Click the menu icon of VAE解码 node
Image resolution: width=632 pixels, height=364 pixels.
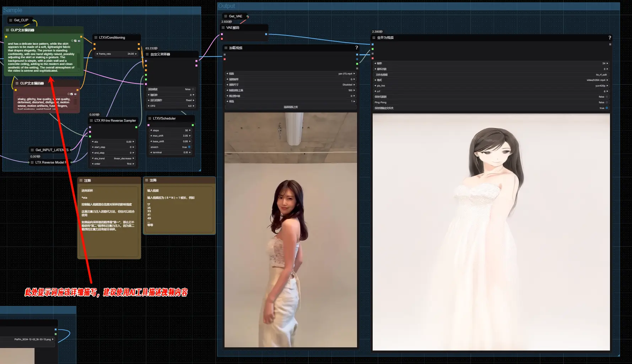223,28
